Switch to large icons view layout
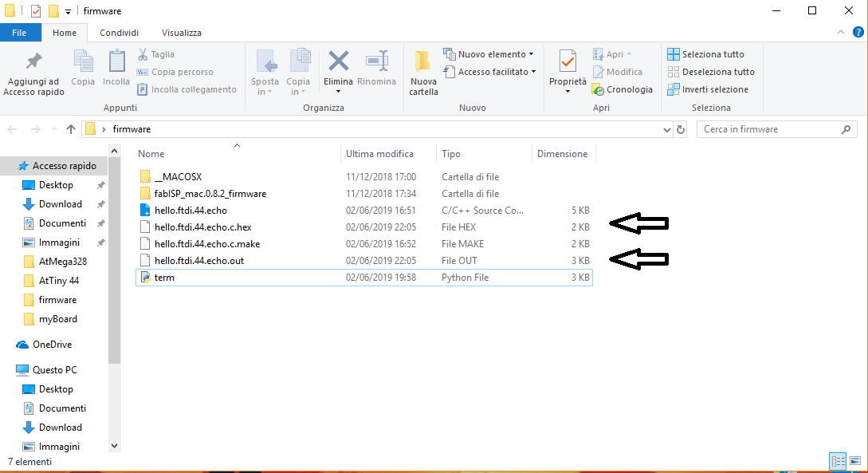868x473 pixels. coord(855,461)
